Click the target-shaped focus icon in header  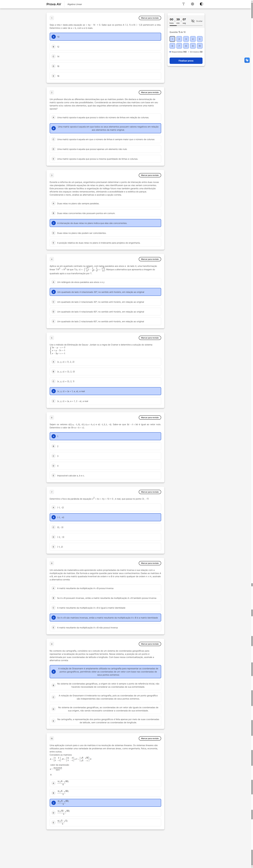pyautogui.click(x=192, y=4)
